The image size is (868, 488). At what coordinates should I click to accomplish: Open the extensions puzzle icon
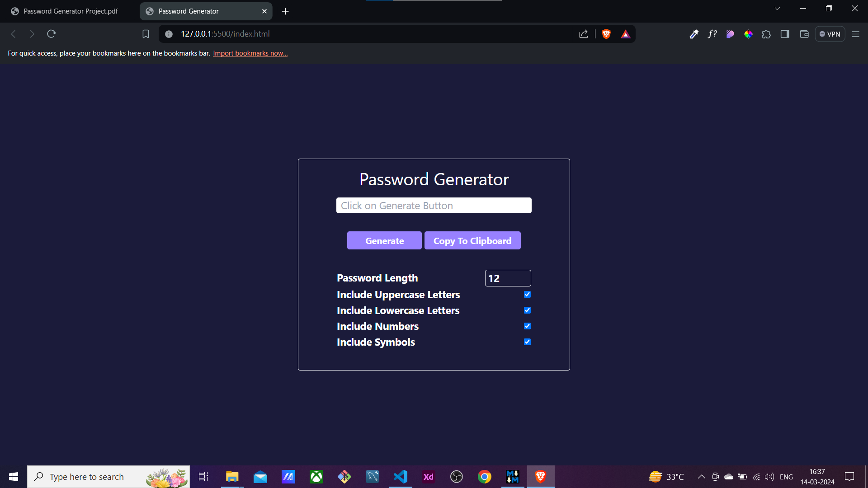click(766, 34)
